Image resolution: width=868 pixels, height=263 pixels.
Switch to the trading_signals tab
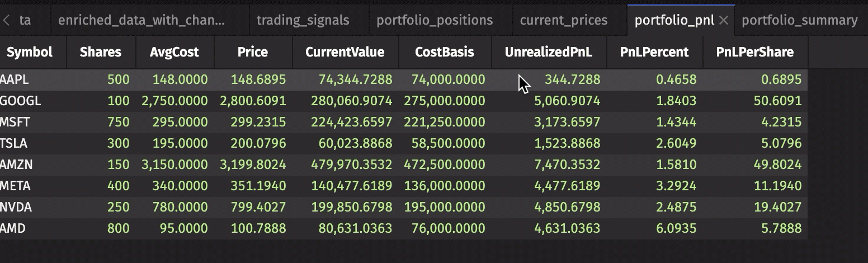pyautogui.click(x=303, y=21)
